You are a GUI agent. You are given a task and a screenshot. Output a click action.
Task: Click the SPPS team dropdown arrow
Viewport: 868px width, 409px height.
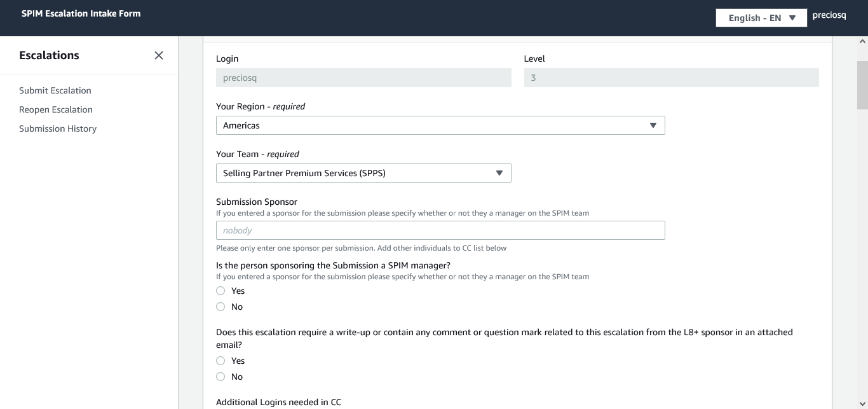point(499,173)
